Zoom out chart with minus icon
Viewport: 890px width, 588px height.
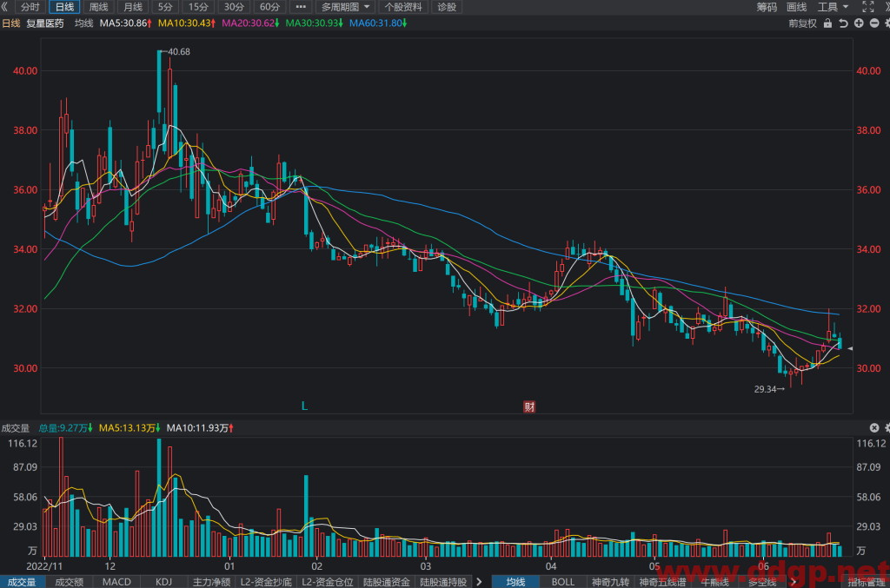(874, 23)
